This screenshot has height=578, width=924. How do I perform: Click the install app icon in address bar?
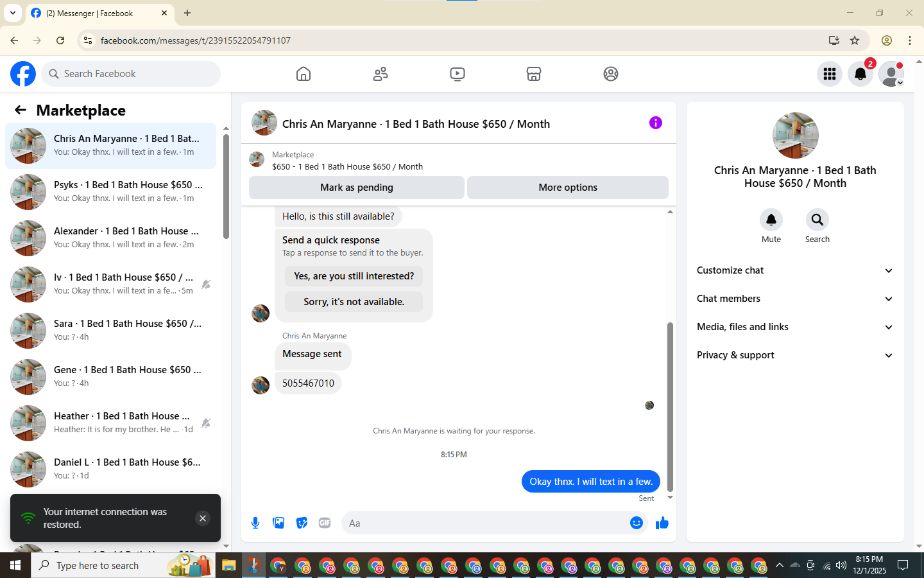(x=834, y=40)
